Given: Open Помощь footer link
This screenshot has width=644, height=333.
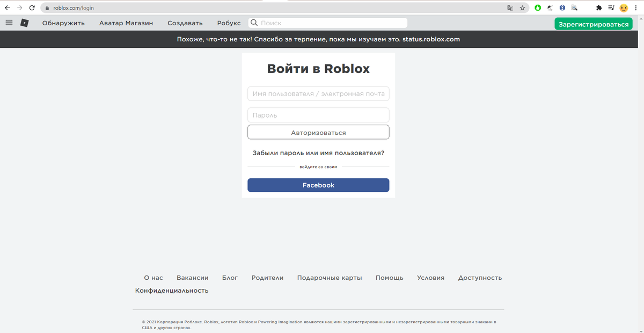Looking at the screenshot, I should pos(390,278).
